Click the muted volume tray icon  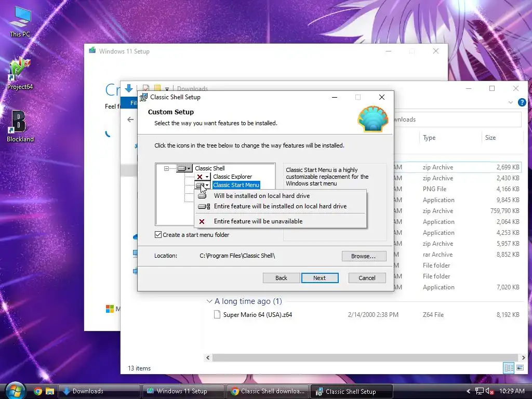point(489,391)
